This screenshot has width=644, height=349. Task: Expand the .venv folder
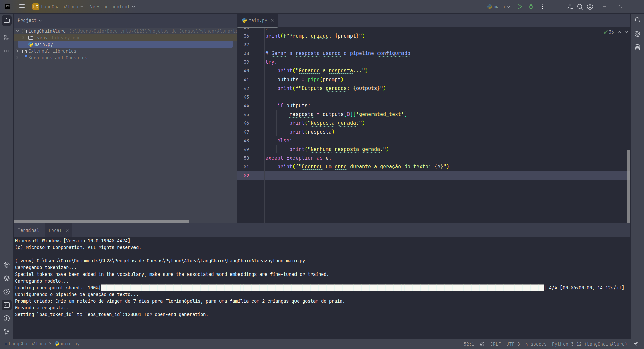[23, 38]
